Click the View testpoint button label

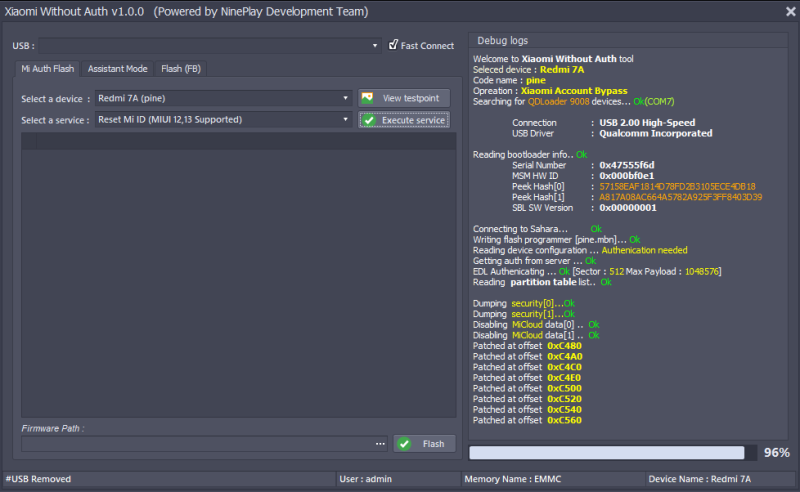coord(411,98)
